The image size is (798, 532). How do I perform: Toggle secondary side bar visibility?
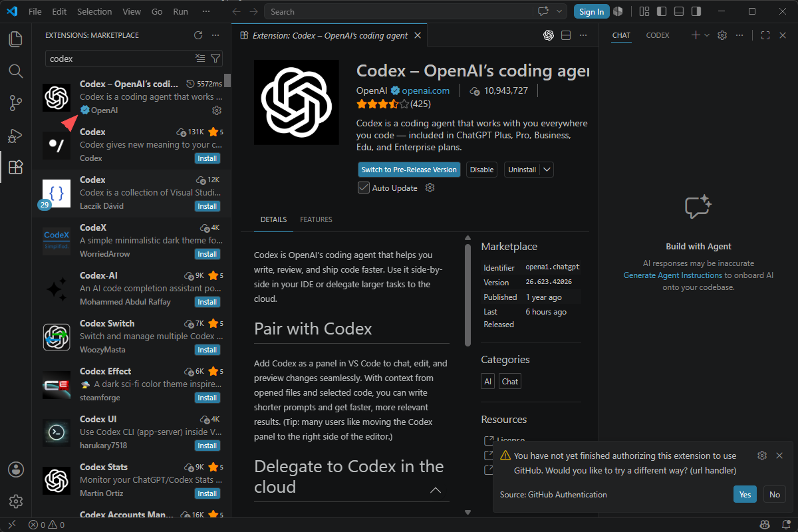click(696, 11)
